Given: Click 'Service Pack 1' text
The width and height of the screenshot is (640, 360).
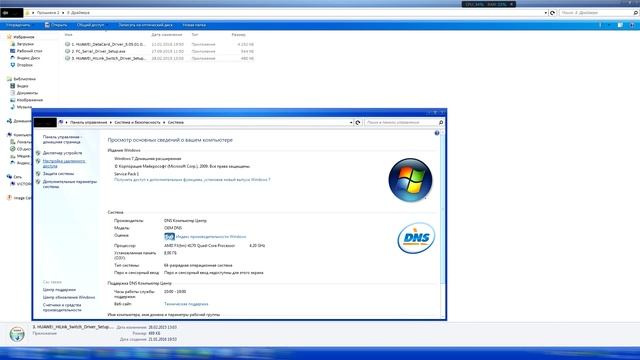Looking at the screenshot, I should coord(127,174).
